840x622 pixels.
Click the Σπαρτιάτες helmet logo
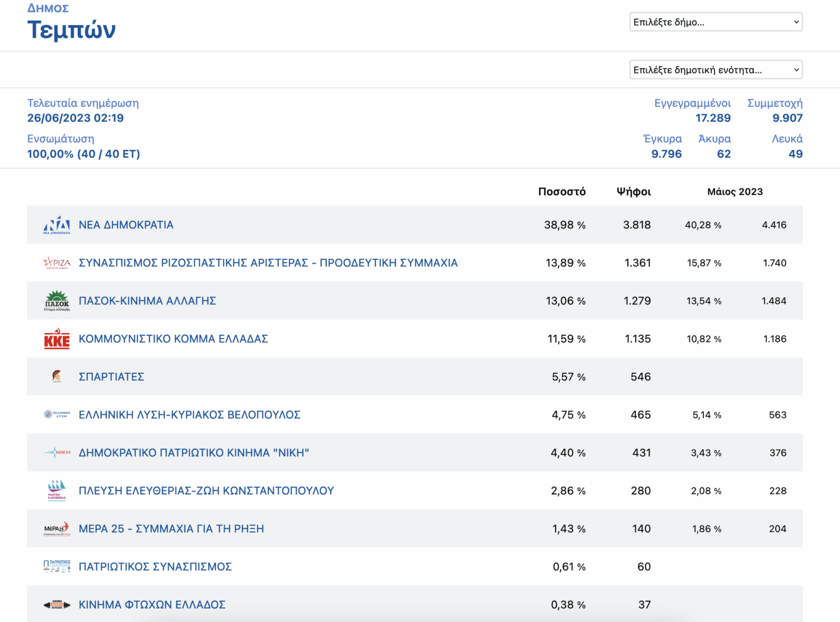point(57,377)
